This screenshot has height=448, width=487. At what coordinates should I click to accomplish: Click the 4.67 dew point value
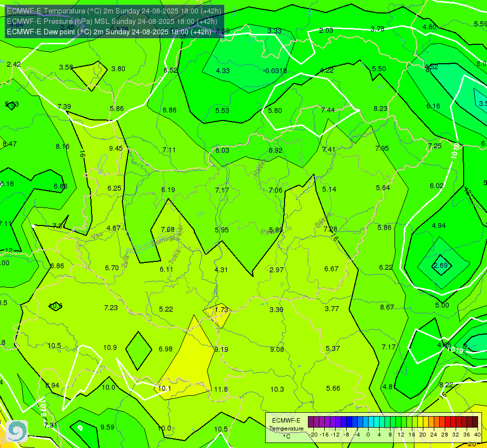coord(113,228)
